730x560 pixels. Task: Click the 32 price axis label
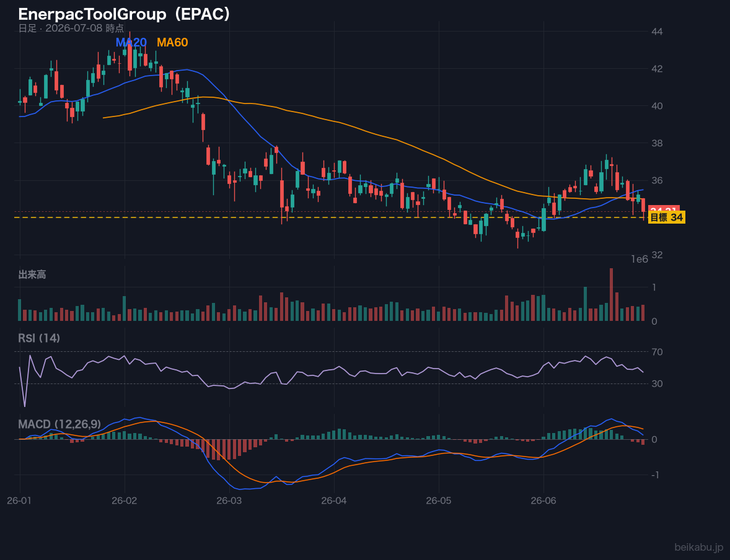point(657,255)
